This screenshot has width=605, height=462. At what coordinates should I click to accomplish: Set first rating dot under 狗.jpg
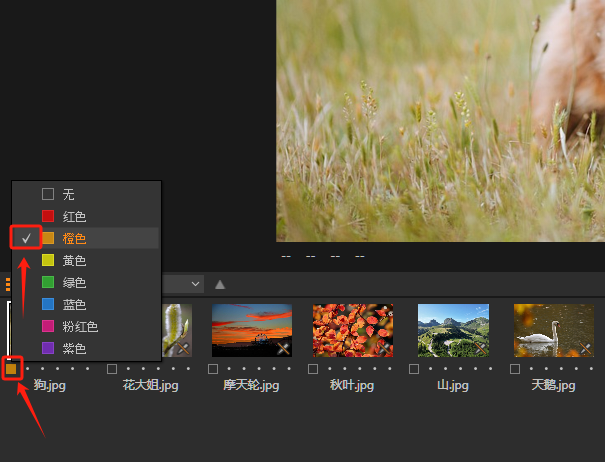click(27, 369)
